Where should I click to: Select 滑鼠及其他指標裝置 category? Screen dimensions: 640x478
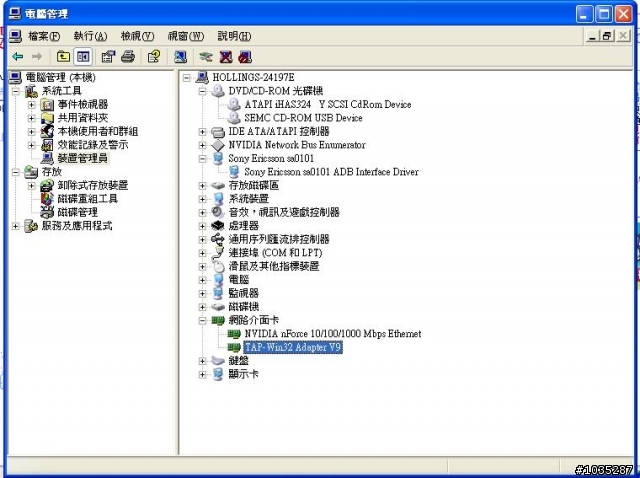point(273,267)
